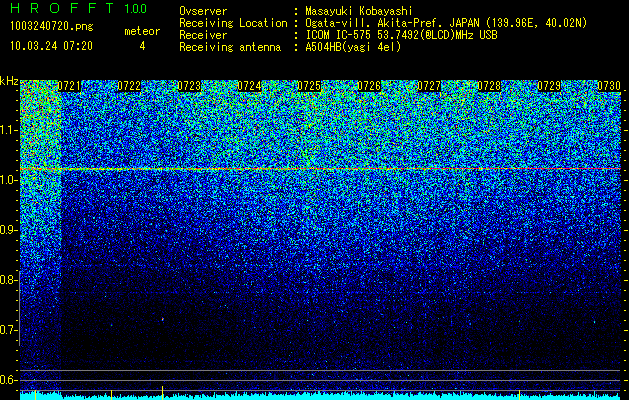Click the red carrier line above 1.0 kHz
Screen dimensions: 629x400
coord(321,169)
